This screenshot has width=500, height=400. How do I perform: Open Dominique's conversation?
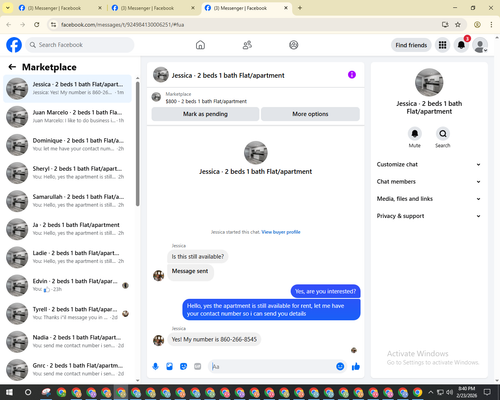point(68,145)
